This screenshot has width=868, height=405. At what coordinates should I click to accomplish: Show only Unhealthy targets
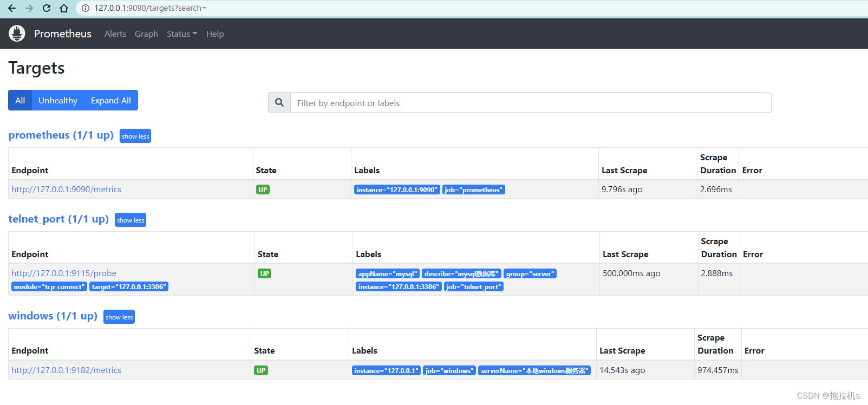click(x=58, y=100)
